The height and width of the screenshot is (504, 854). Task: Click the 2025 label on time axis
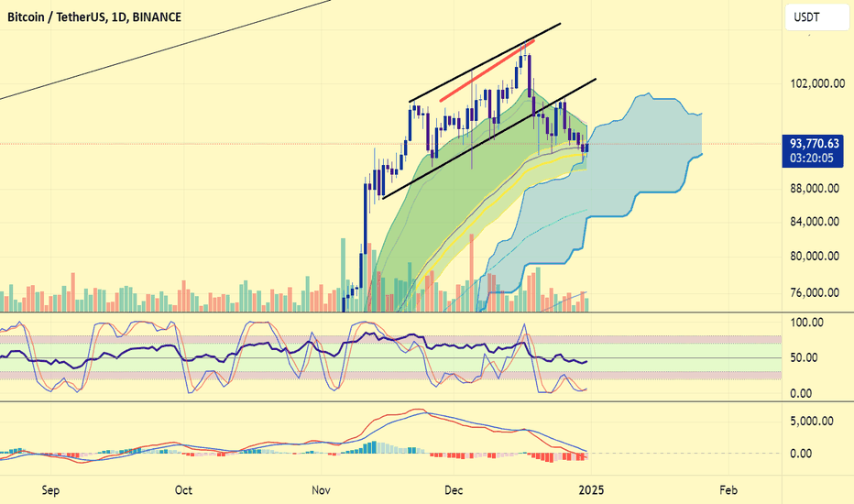(x=592, y=490)
